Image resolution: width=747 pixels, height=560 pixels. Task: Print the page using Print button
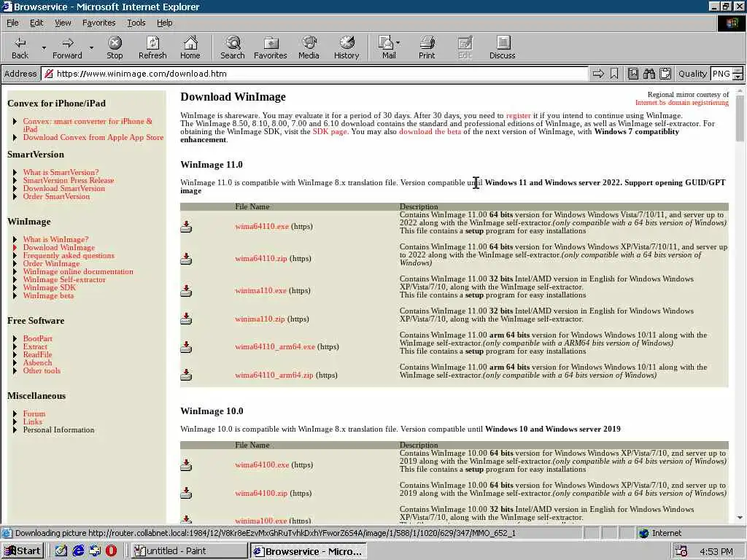[x=427, y=47]
